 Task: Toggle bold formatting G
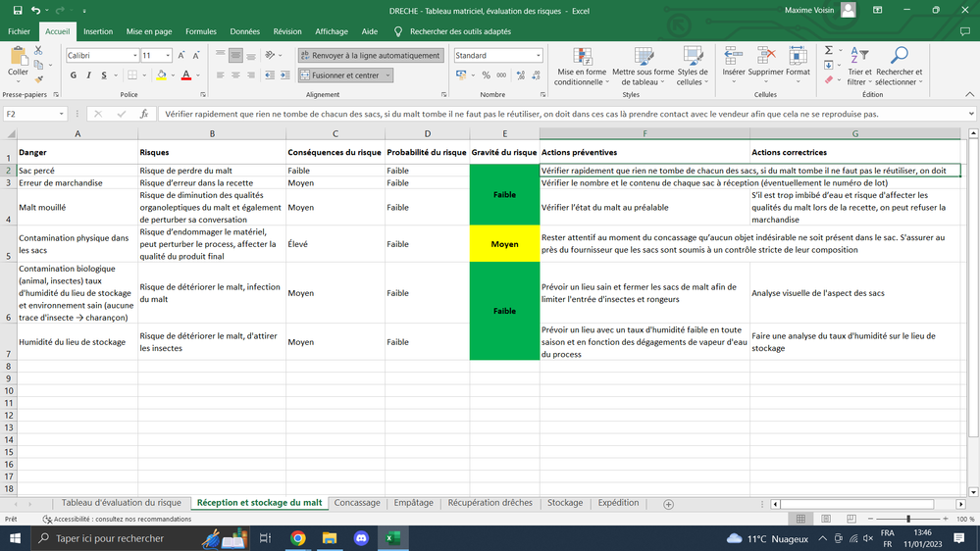click(x=74, y=75)
